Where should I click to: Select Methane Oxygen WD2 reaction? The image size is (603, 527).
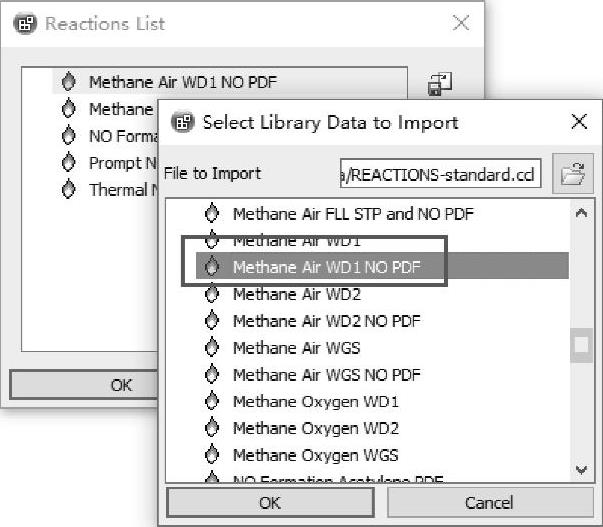pyautogui.click(x=316, y=428)
